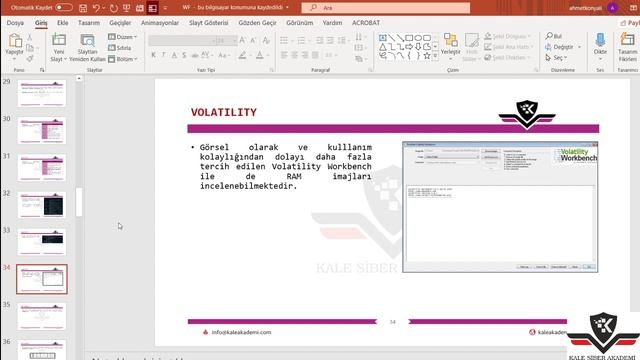Viewport: 640px width, 360px height.
Task: Click the Save disk icon
Action: [x=83, y=8]
